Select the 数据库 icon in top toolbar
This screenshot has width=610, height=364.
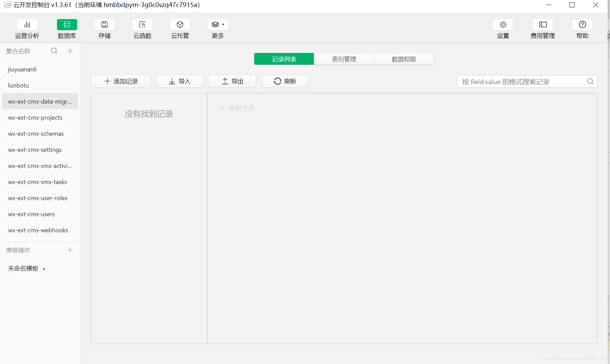tap(67, 28)
